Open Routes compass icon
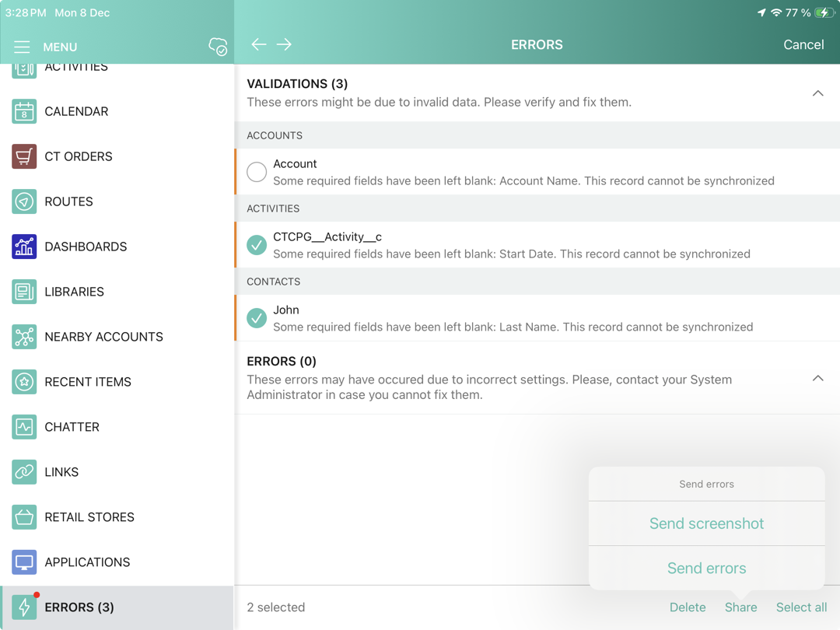This screenshot has height=630, width=840. [24, 201]
